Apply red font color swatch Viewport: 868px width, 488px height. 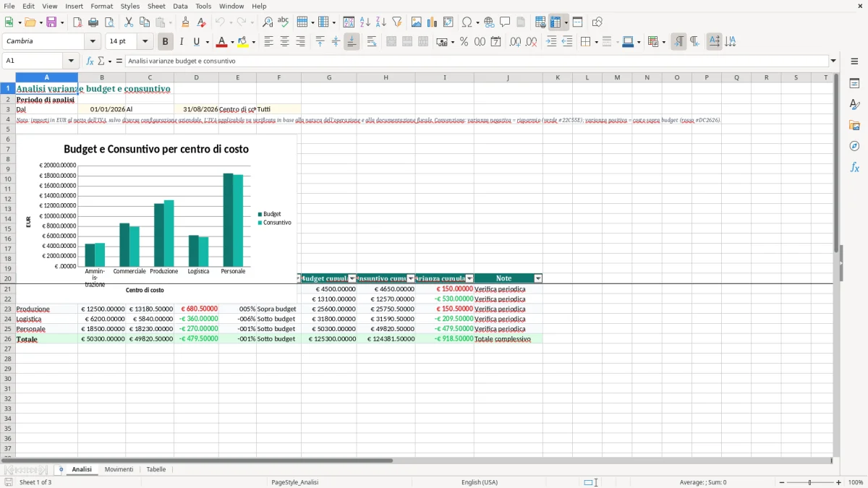(222, 42)
